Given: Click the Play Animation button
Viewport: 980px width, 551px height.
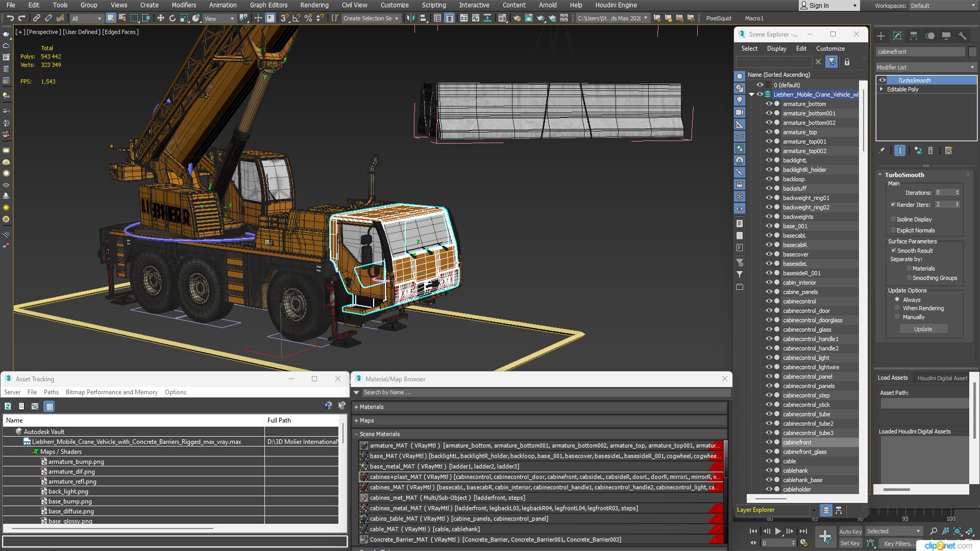Looking at the screenshot, I should click(x=778, y=531).
